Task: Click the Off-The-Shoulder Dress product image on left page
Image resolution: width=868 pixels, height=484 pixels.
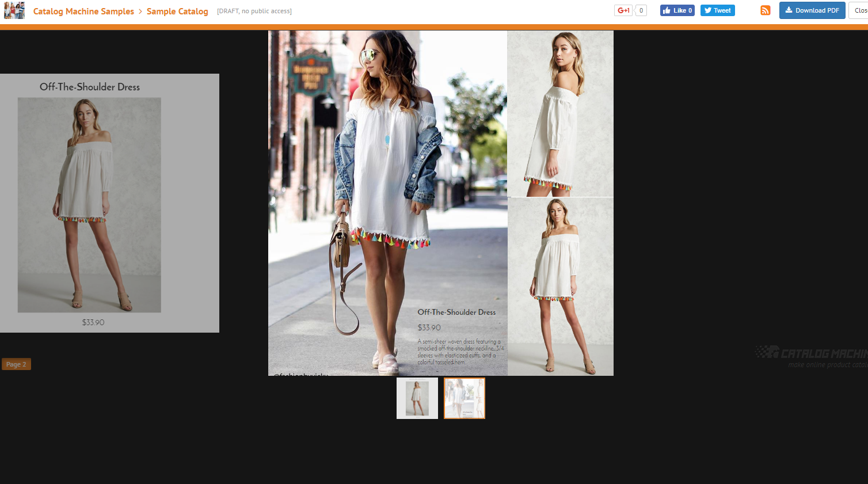Action: [x=89, y=205]
